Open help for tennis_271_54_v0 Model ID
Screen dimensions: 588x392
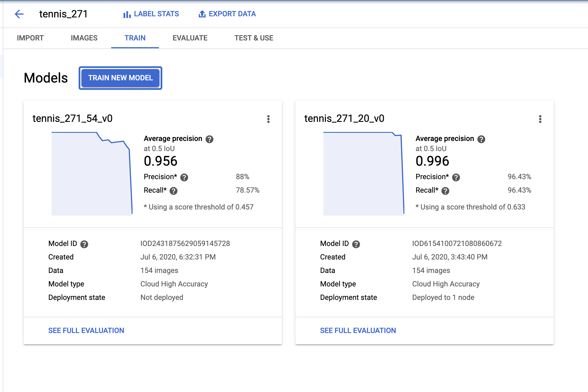(84, 244)
